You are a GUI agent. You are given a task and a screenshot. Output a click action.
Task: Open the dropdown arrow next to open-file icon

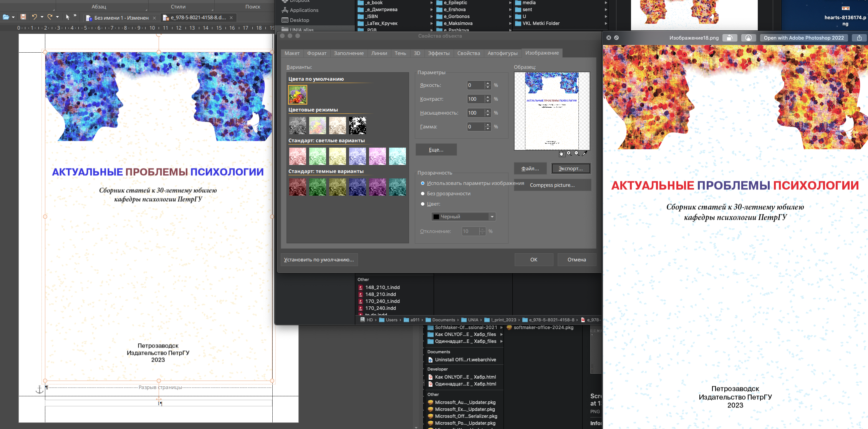13,17
